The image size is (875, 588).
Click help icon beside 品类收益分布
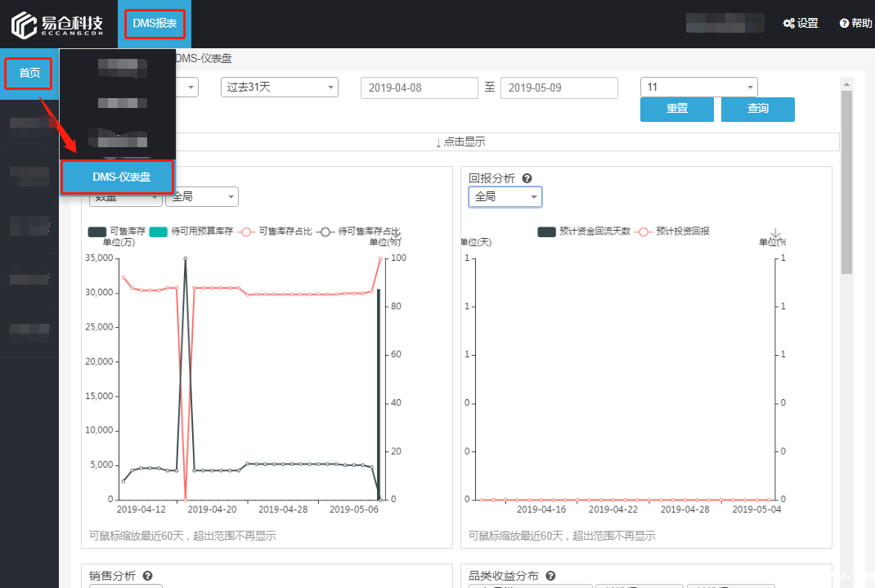tap(550, 576)
